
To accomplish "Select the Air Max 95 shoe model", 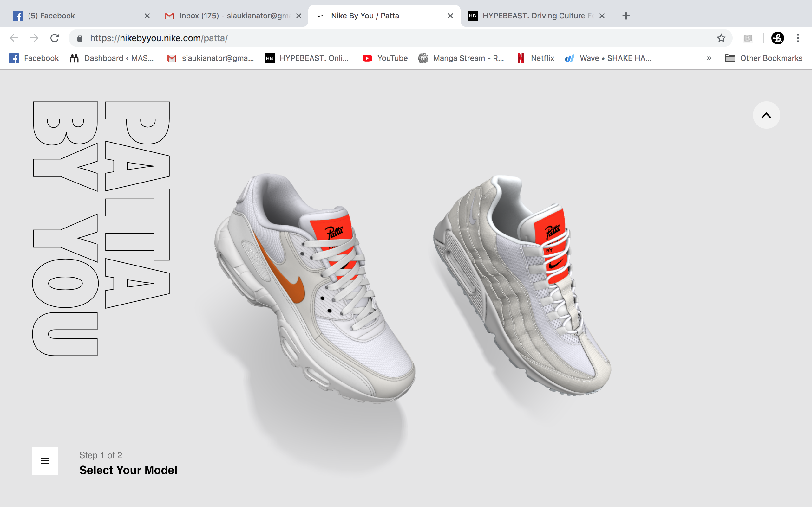I will [523, 285].
